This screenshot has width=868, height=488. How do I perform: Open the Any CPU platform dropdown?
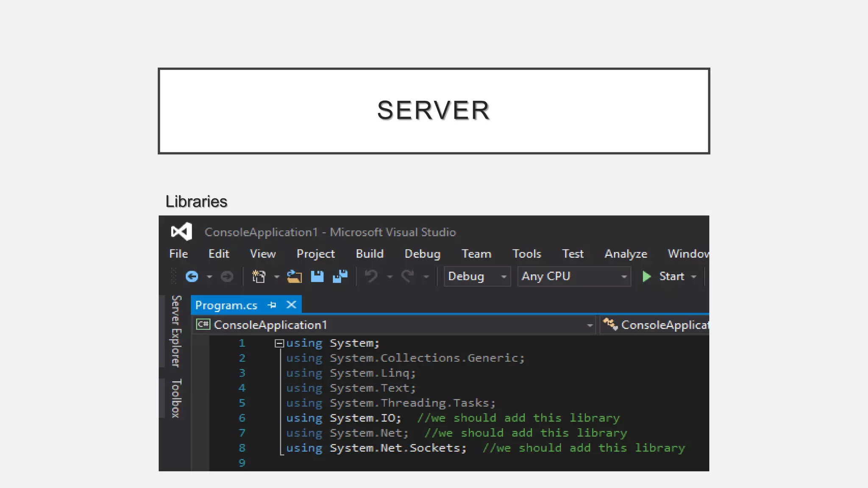tap(624, 277)
